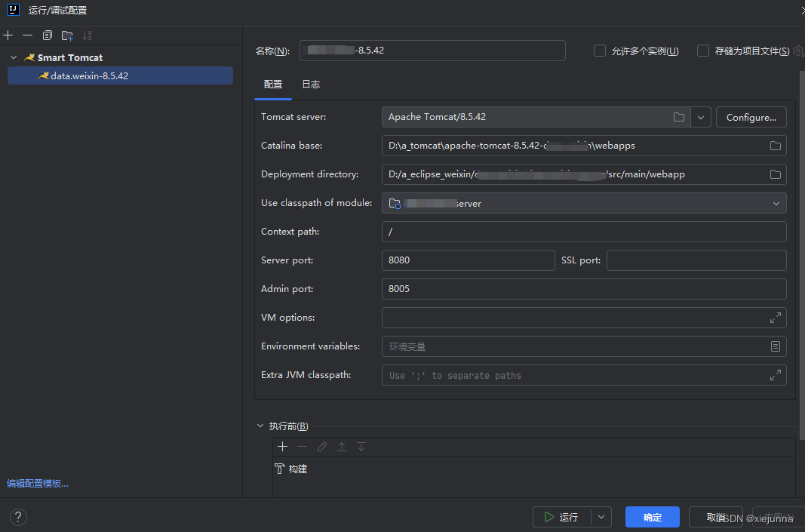Browse for Catalina base folder
The width and height of the screenshot is (805, 532).
point(776,146)
